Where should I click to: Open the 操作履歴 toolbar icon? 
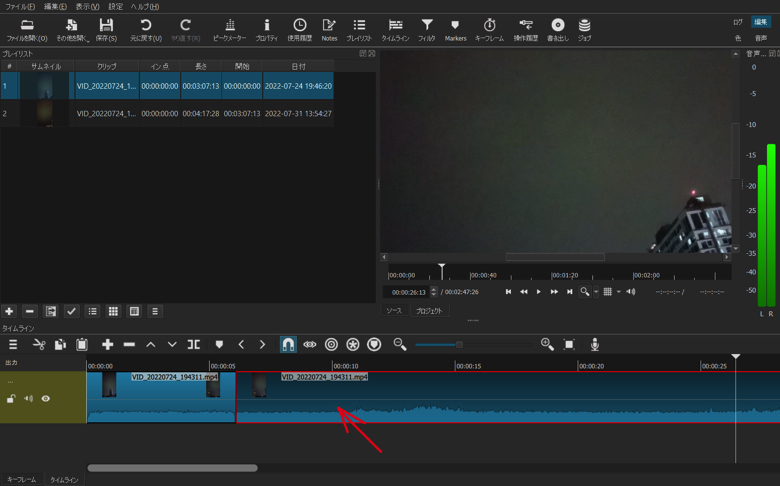[526, 30]
